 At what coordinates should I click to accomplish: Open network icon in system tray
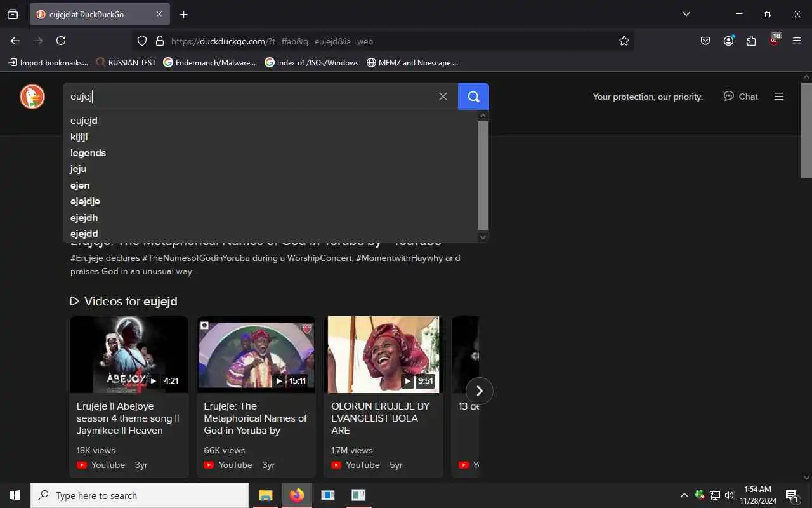coord(715,495)
